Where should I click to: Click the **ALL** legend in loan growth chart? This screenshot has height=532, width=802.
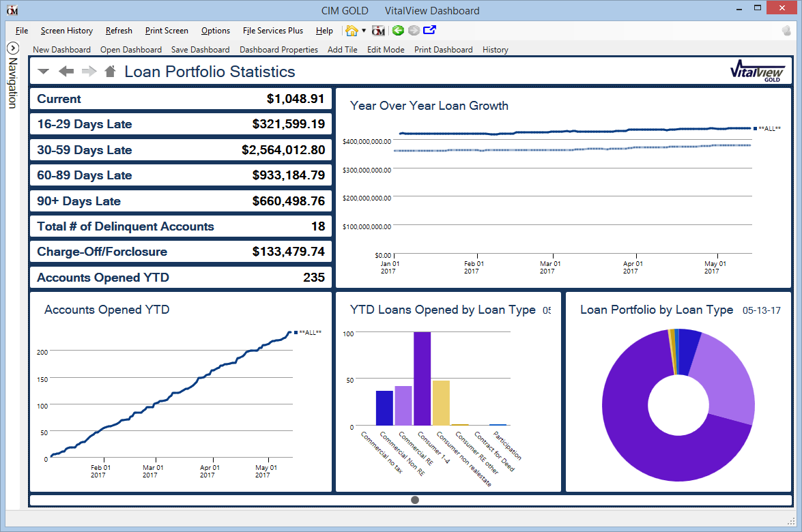click(x=767, y=129)
